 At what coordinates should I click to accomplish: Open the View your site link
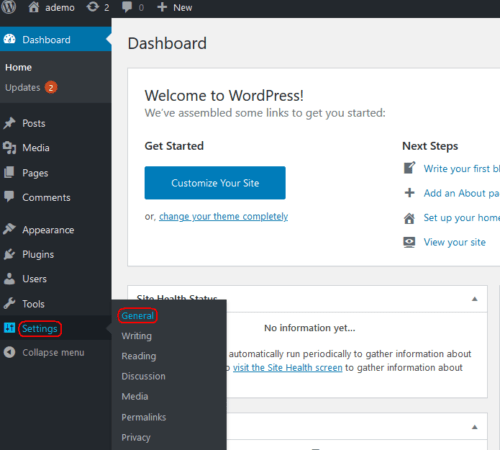[x=455, y=242]
